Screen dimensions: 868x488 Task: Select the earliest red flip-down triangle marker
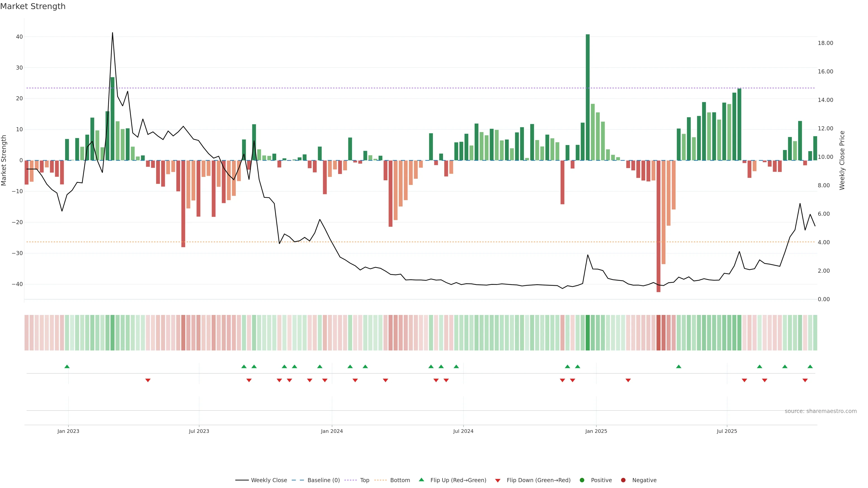pyautogui.click(x=148, y=380)
